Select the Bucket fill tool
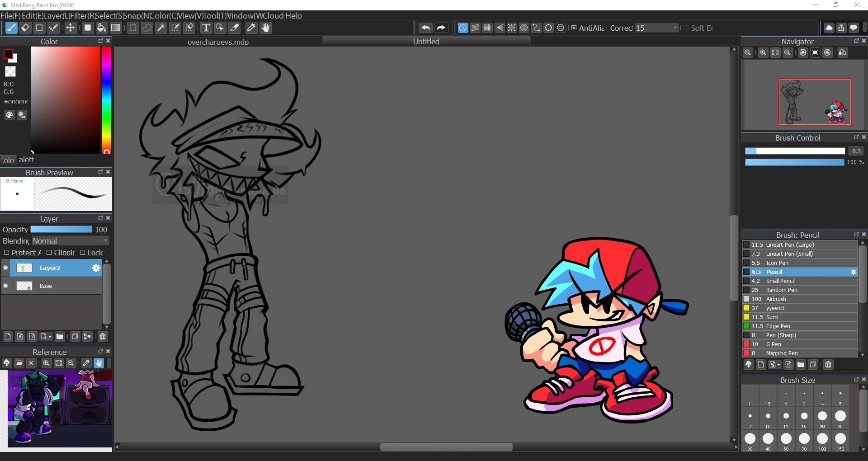Image resolution: width=868 pixels, height=461 pixels. (101, 28)
